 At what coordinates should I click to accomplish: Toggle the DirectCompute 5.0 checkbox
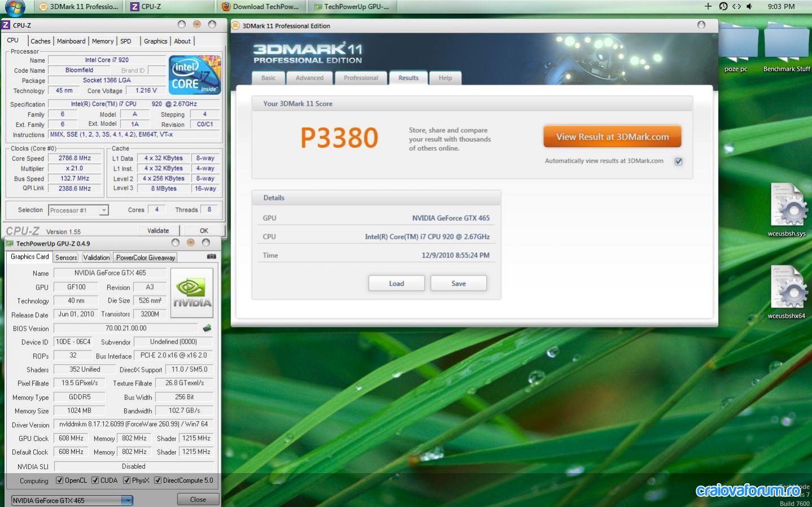pyautogui.click(x=158, y=480)
